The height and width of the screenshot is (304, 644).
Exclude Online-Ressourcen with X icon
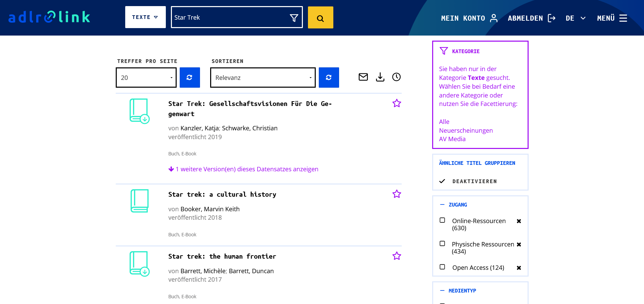pos(519,221)
